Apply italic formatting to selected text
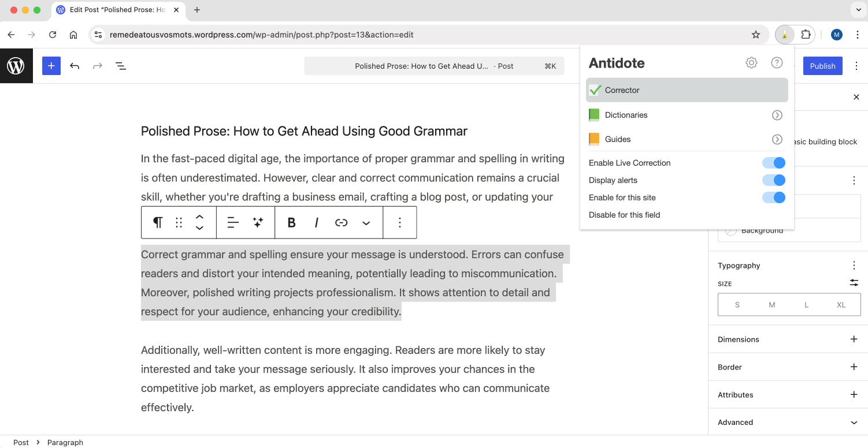The width and height of the screenshot is (868, 448). pos(316,223)
